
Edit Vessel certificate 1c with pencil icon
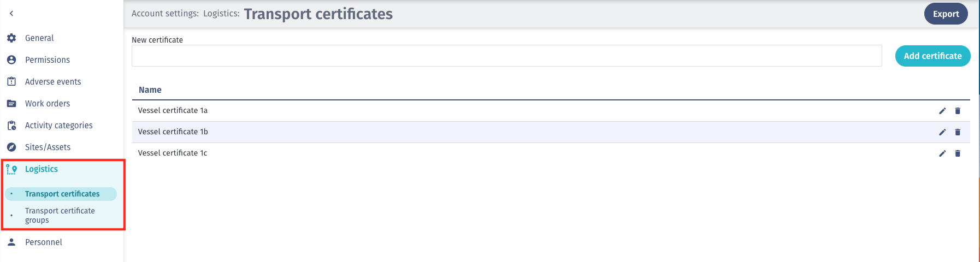pyautogui.click(x=942, y=153)
